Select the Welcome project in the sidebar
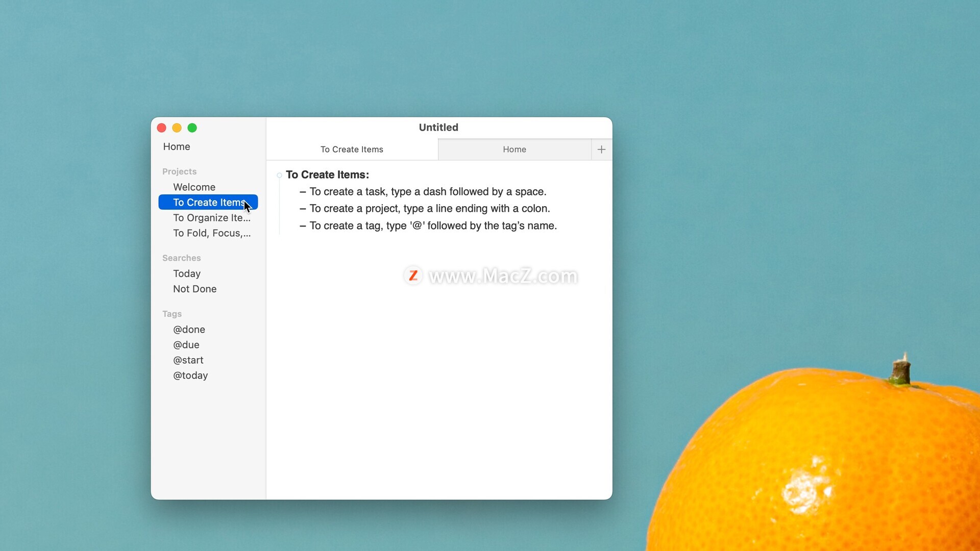This screenshot has width=980, height=551. point(194,187)
